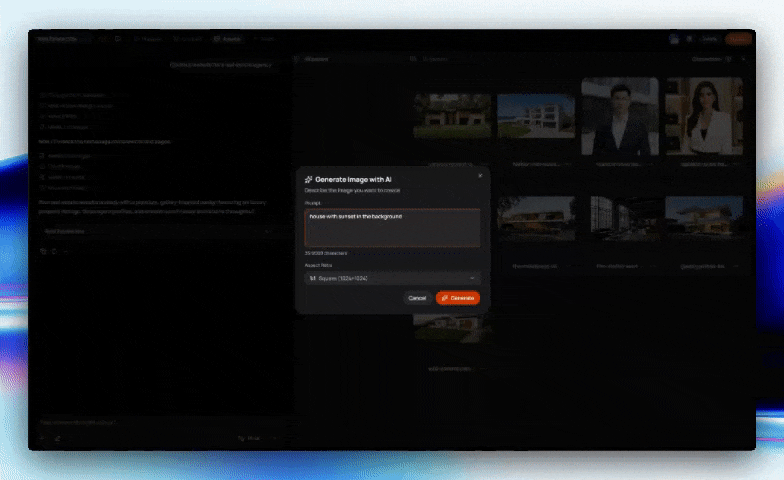
Task: Select the man in dark suit thumbnail
Action: [620, 116]
